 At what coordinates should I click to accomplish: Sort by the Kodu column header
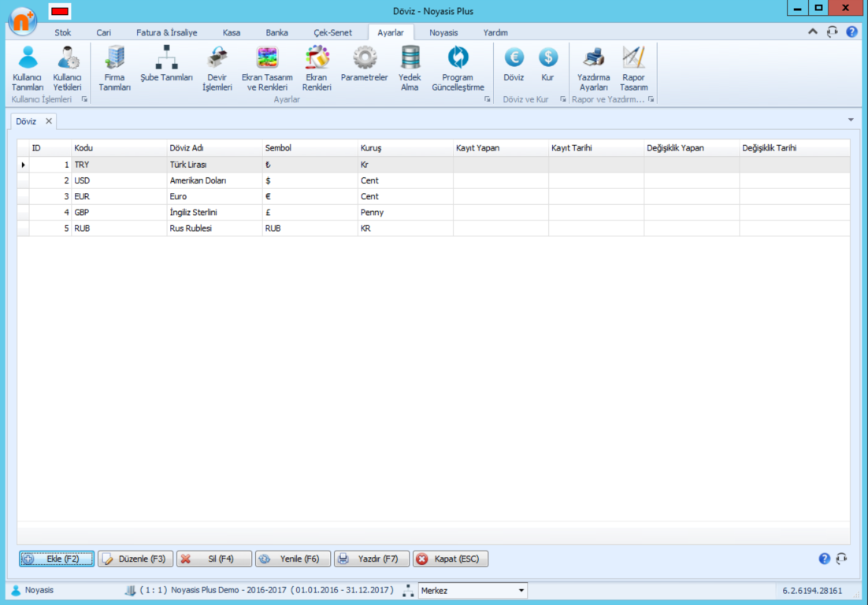119,148
